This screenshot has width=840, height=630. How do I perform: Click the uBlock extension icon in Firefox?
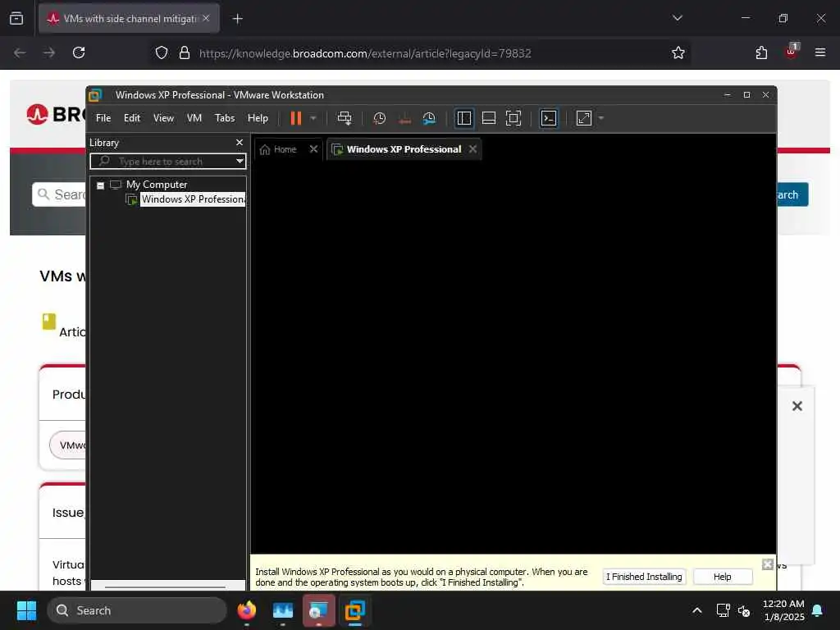[792, 52]
